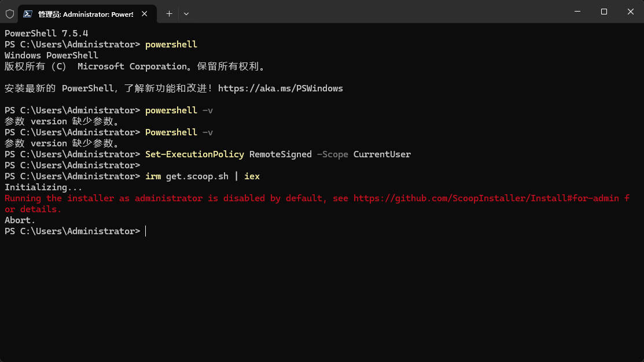Click the empty title bar area

[x=376, y=12]
